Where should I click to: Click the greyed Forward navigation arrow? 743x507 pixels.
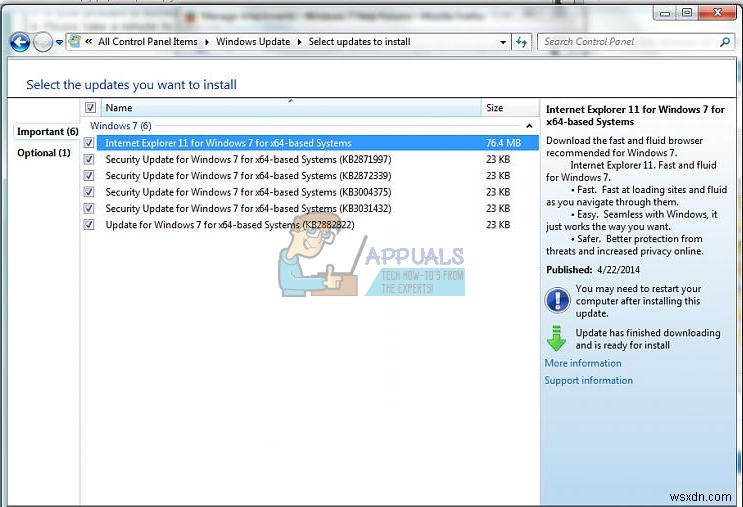click(x=43, y=42)
